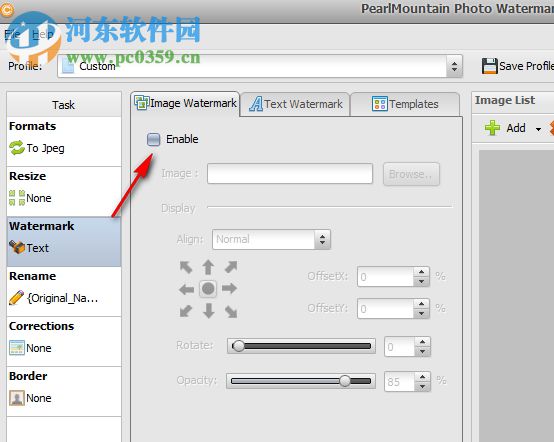Viewport: 554px width, 442px height.
Task: Click the Task panel header
Action: point(64,105)
